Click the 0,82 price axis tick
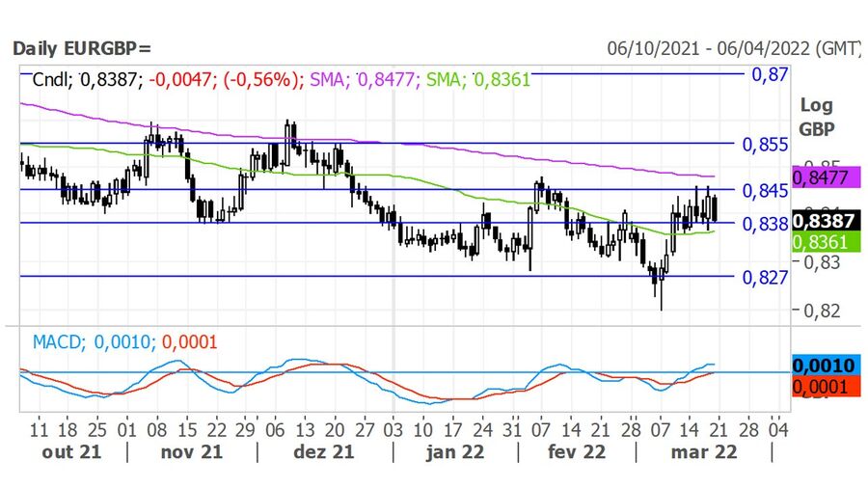The image size is (868, 488). 822,311
